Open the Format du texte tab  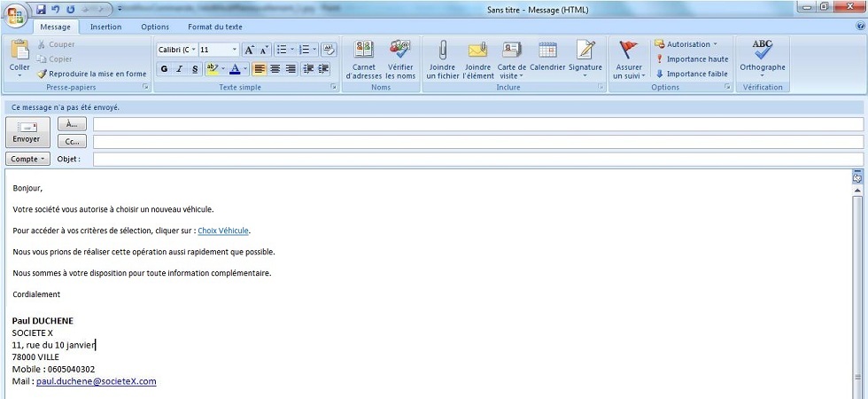pos(214,27)
